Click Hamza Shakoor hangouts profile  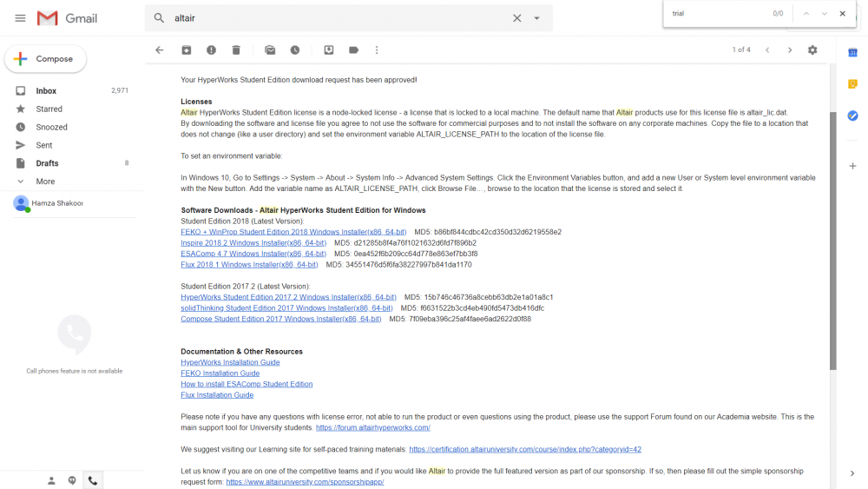click(49, 203)
